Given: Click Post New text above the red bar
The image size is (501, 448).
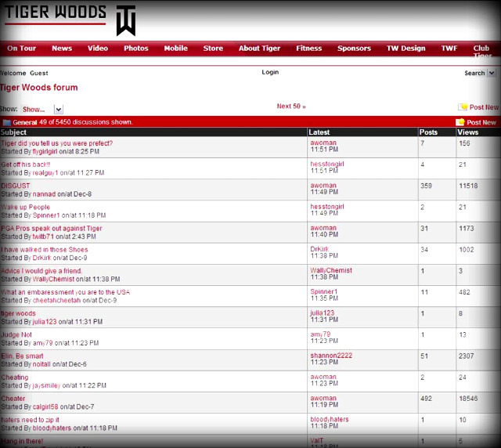Looking at the screenshot, I should tap(484, 107).
